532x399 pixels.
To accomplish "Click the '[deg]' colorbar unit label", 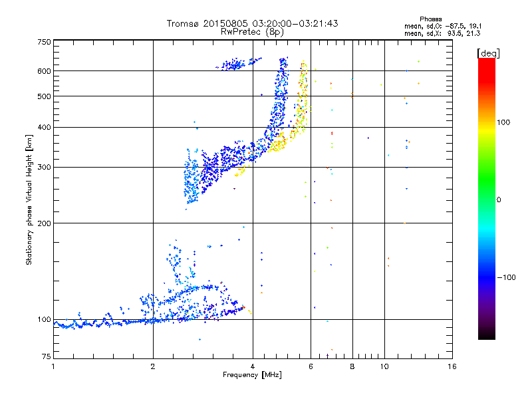I will point(488,53).
